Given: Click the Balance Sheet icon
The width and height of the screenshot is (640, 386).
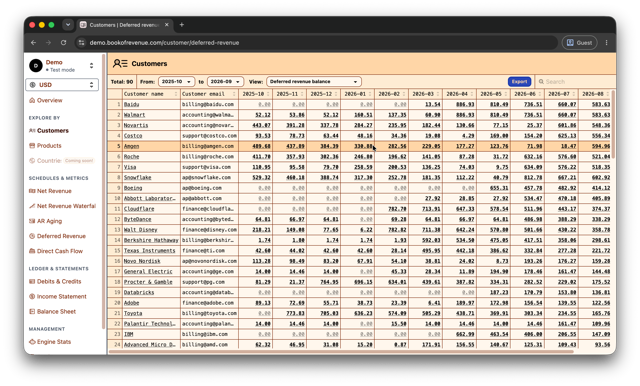Looking at the screenshot, I should pyautogui.click(x=32, y=312).
